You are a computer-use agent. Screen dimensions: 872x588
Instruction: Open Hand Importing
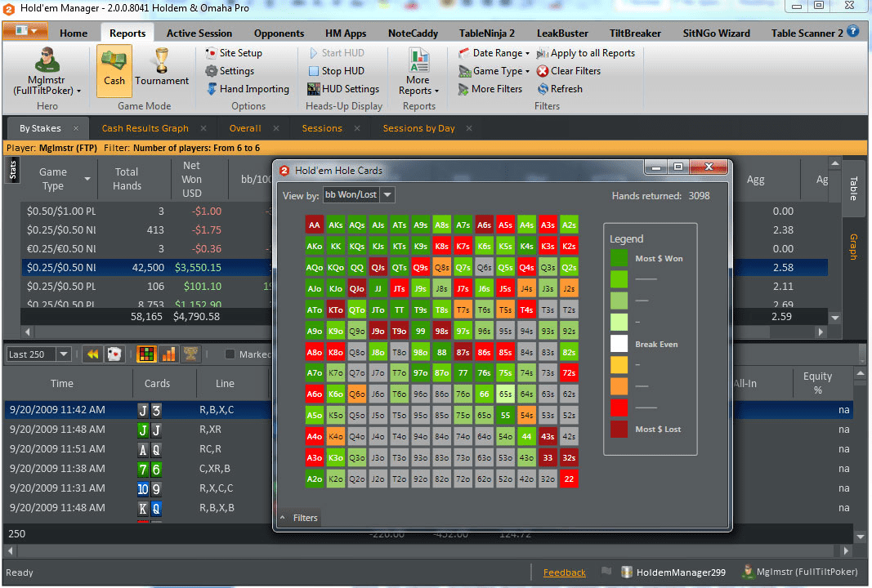click(248, 89)
